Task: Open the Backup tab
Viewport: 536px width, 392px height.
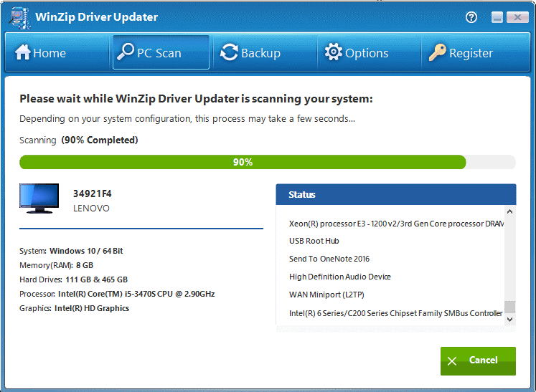Action: pyautogui.click(x=265, y=52)
